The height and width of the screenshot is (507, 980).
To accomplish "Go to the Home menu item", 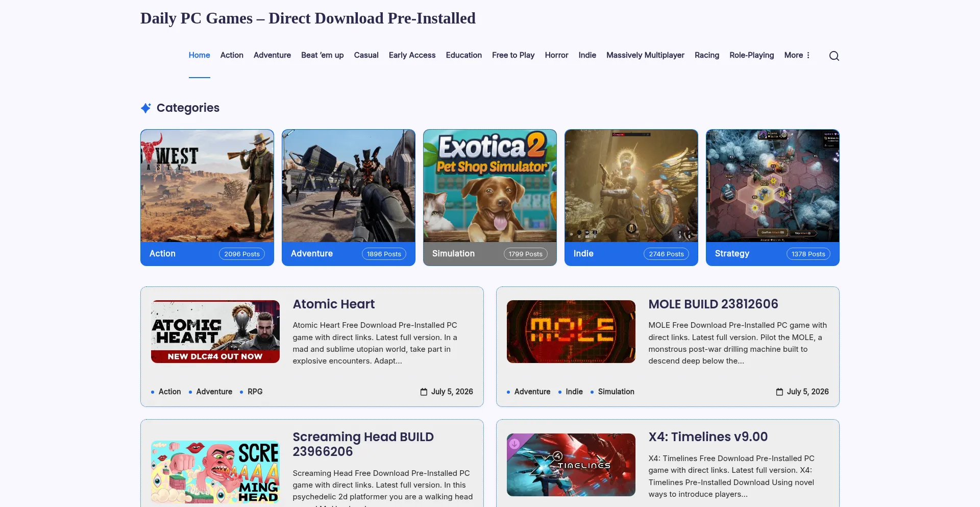I will tap(199, 55).
